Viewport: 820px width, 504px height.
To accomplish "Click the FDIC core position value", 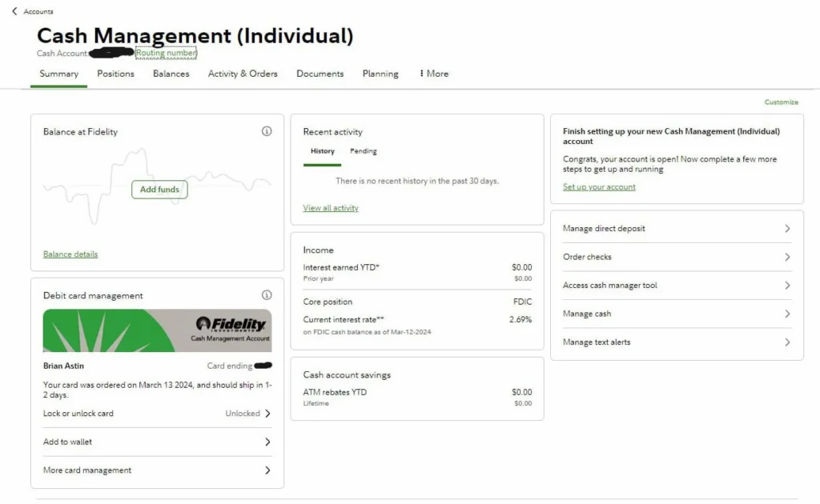I will [522, 302].
